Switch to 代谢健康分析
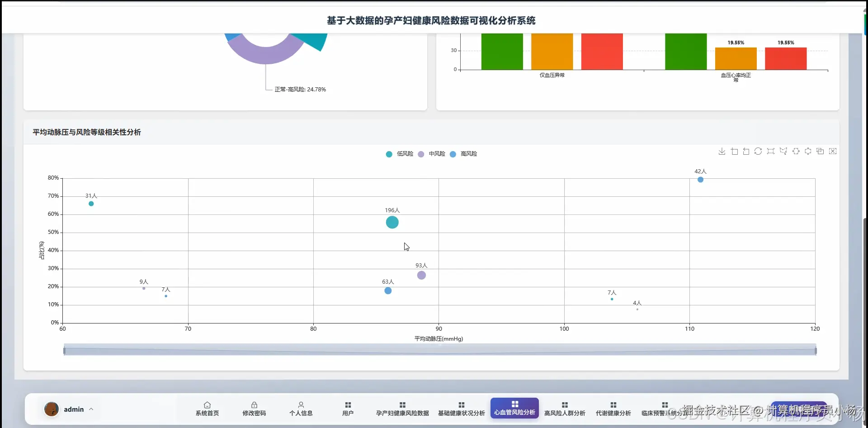Viewport: 868px width, 428px height. (x=613, y=409)
